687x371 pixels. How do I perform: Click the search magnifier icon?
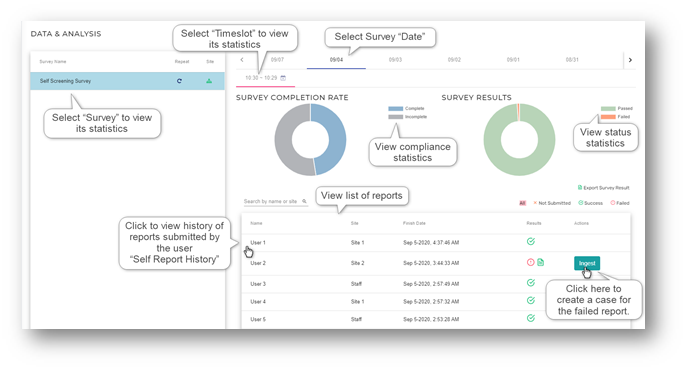(x=304, y=201)
